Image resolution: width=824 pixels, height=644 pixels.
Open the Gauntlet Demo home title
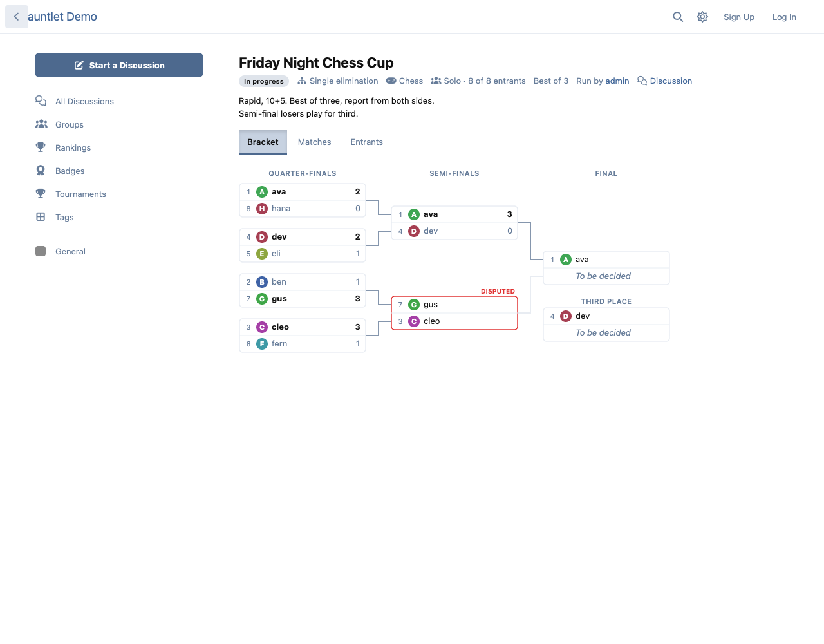(x=62, y=17)
